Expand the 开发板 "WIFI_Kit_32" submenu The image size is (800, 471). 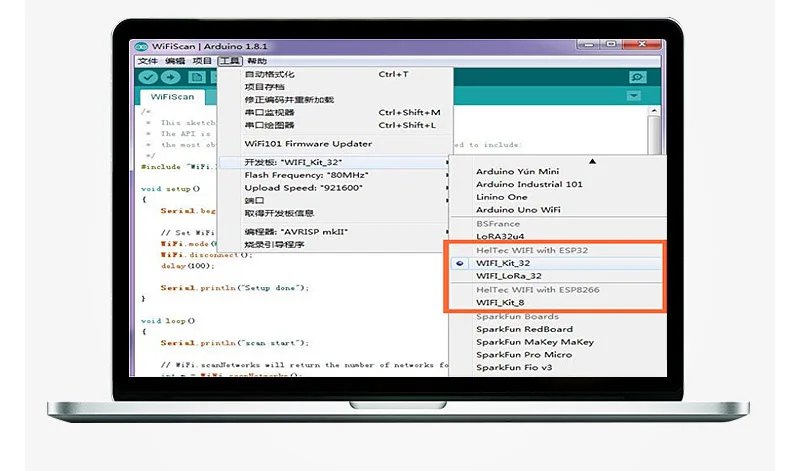click(335, 162)
